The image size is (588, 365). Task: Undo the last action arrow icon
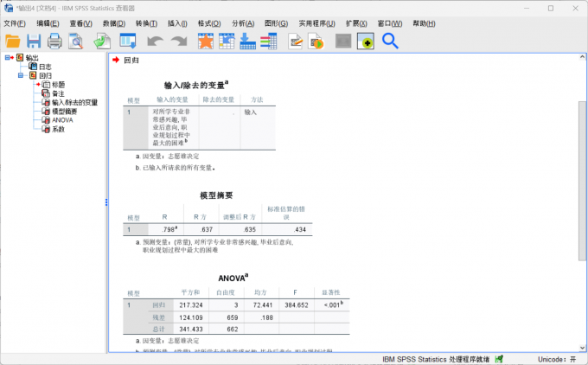click(x=155, y=42)
